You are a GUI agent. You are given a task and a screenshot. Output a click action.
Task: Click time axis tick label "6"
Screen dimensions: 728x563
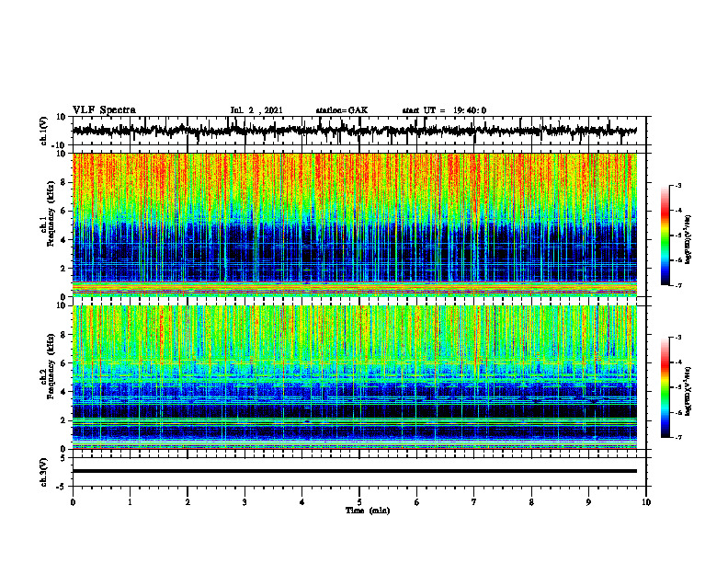coord(417,502)
